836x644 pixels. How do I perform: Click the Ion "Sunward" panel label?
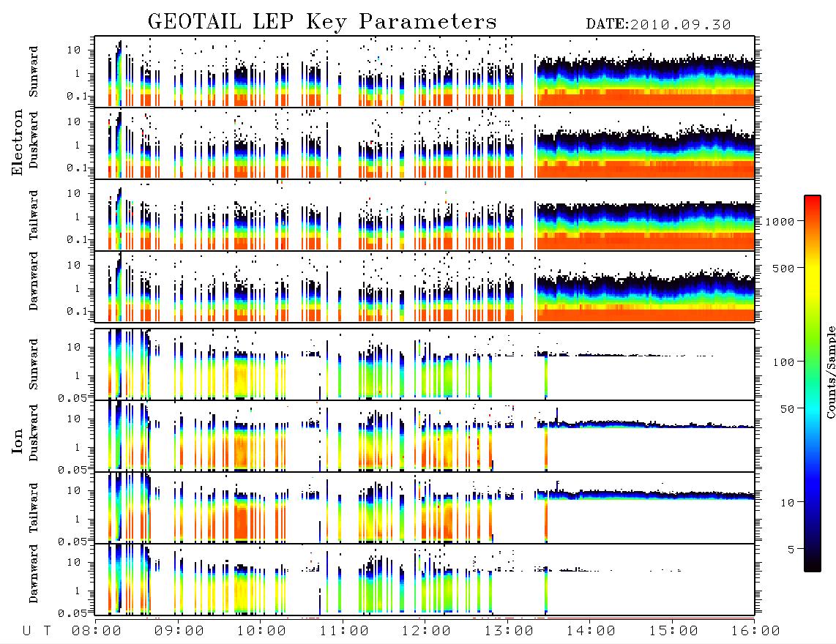pos(34,364)
